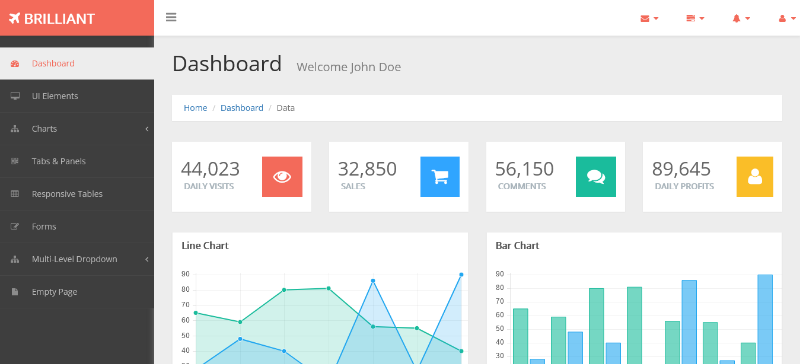Click the Empty Page file icon

(15, 292)
